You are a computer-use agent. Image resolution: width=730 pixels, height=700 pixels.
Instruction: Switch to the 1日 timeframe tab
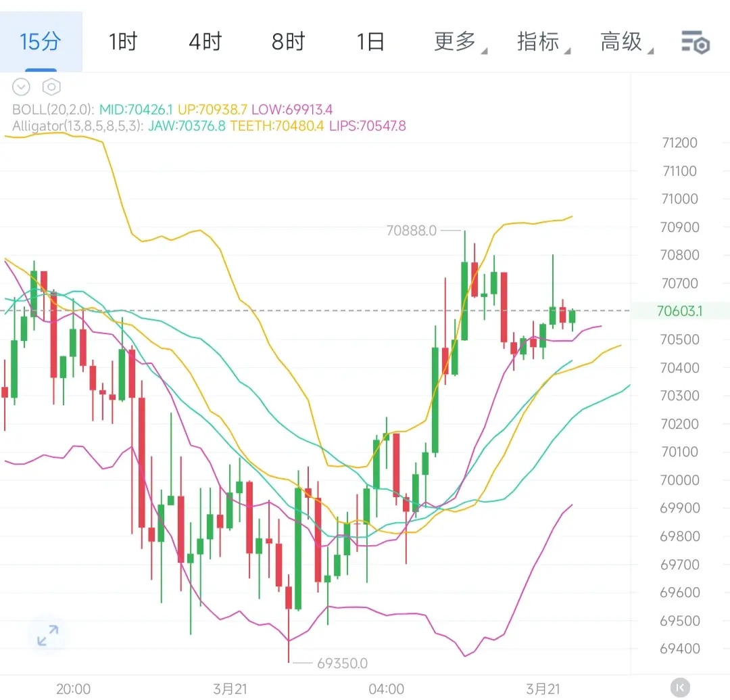coord(370,41)
